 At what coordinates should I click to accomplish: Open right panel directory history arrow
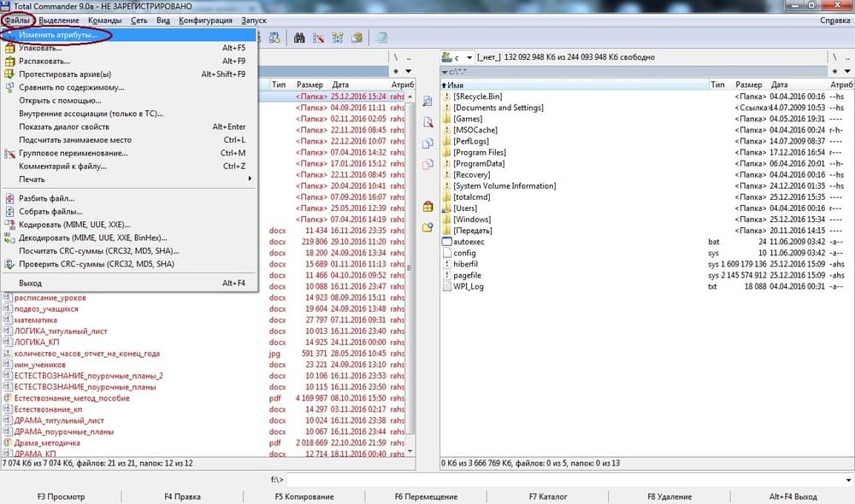click(847, 72)
